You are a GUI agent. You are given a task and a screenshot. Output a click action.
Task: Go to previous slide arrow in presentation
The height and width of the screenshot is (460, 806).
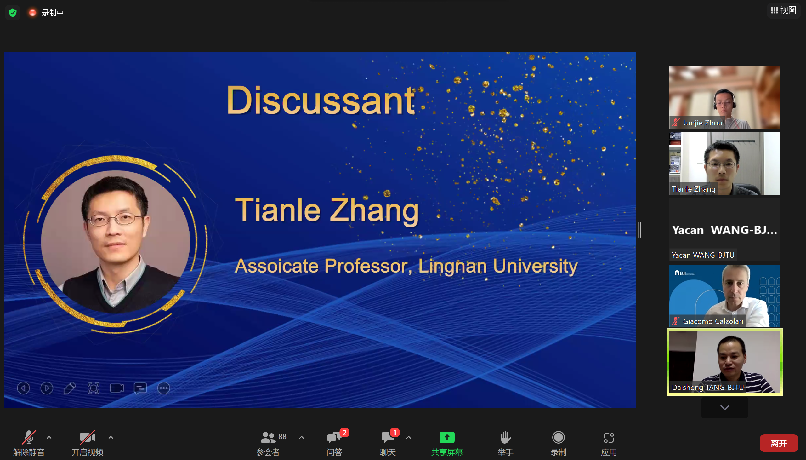(x=23, y=388)
